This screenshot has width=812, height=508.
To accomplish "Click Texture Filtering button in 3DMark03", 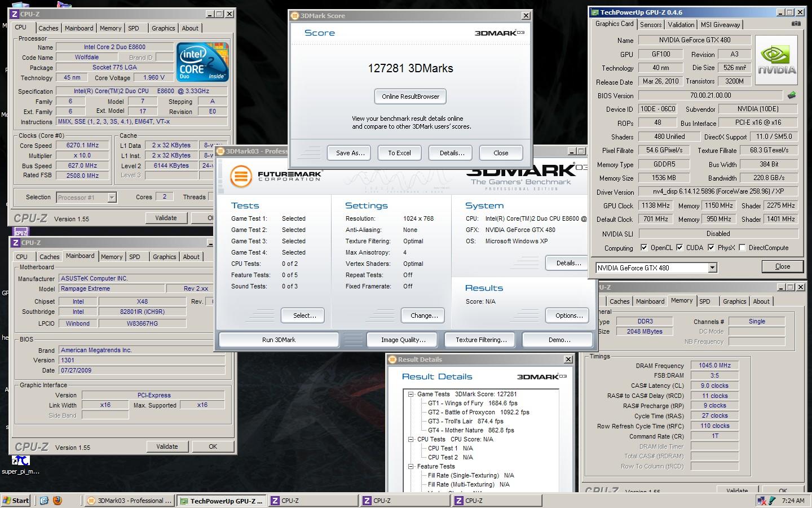I will pyautogui.click(x=481, y=340).
